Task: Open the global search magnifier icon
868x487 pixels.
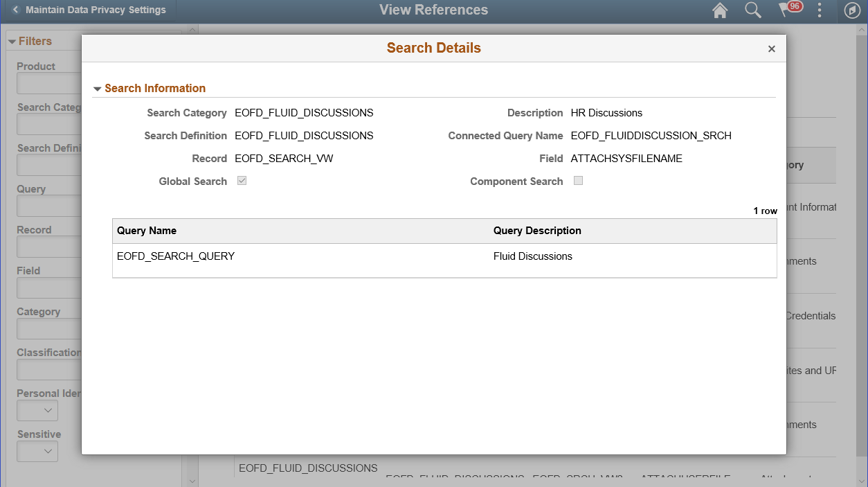Action: [753, 10]
